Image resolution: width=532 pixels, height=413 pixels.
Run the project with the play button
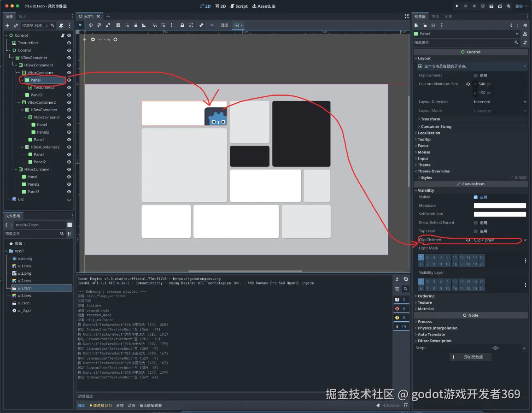[457, 6]
